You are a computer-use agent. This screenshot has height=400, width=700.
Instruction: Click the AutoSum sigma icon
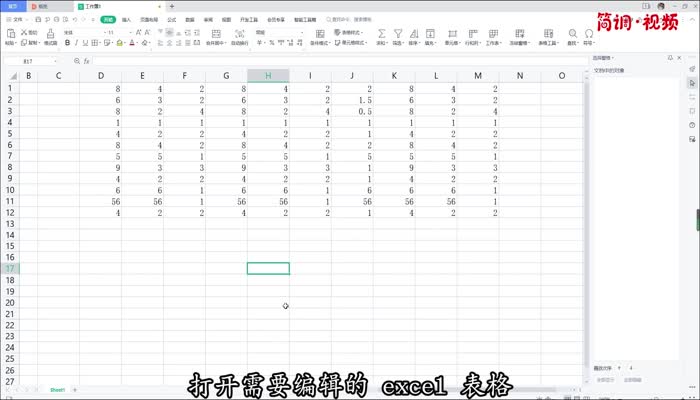coord(380,33)
